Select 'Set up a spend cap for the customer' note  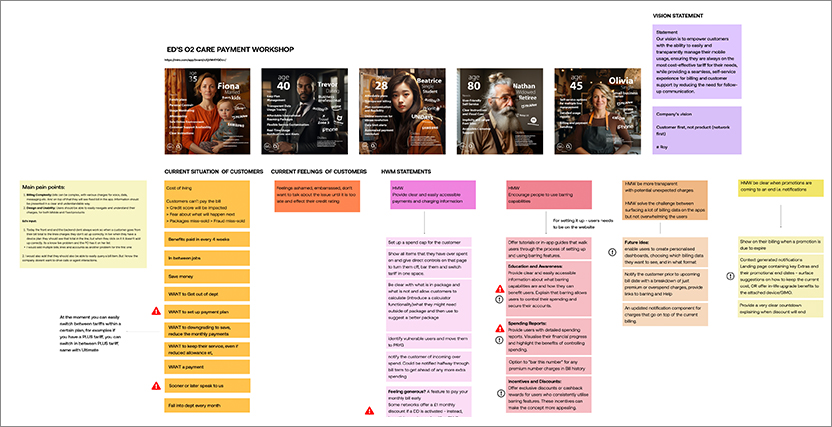(x=428, y=242)
